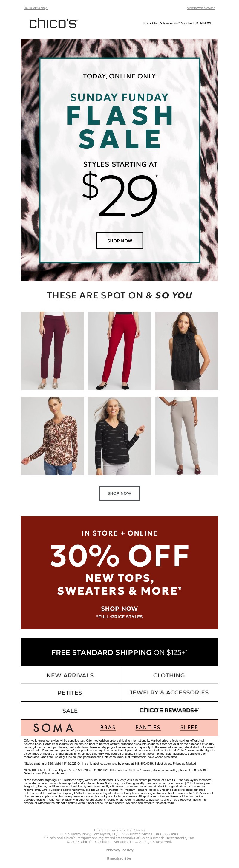Viewport: 239px width, 868px height.
Task: Click the Unsubscribe link
Action: [119, 858]
